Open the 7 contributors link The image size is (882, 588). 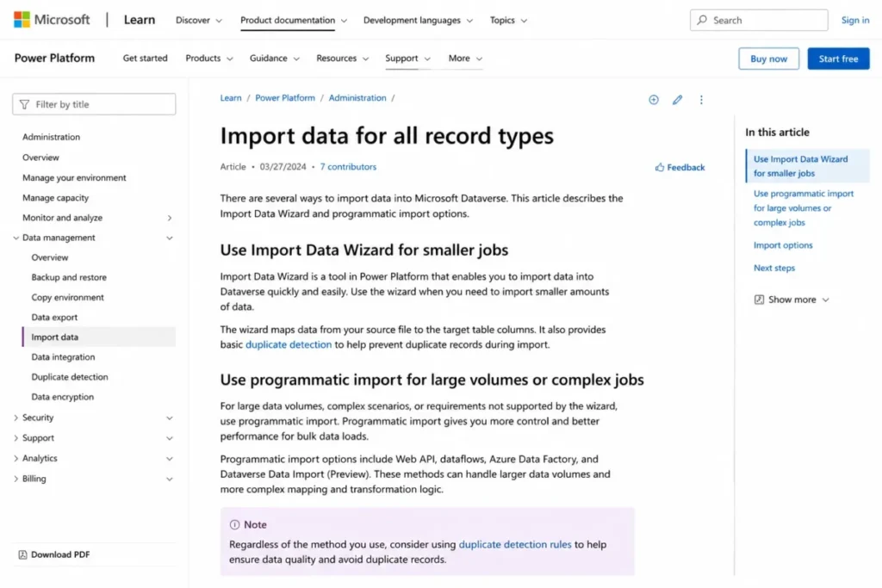click(x=348, y=166)
